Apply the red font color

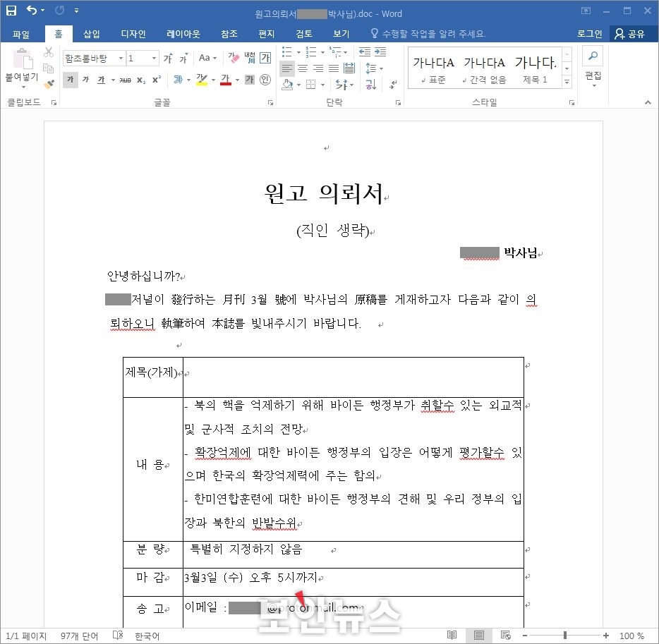coord(226,80)
